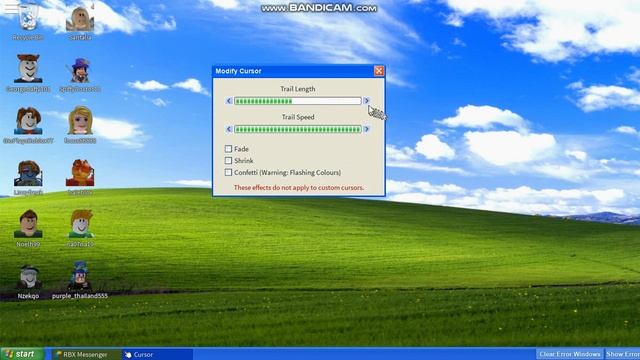Viewport: 640px width, 360px height.
Task: Increase Trail Length with right arrow
Action: [366, 101]
